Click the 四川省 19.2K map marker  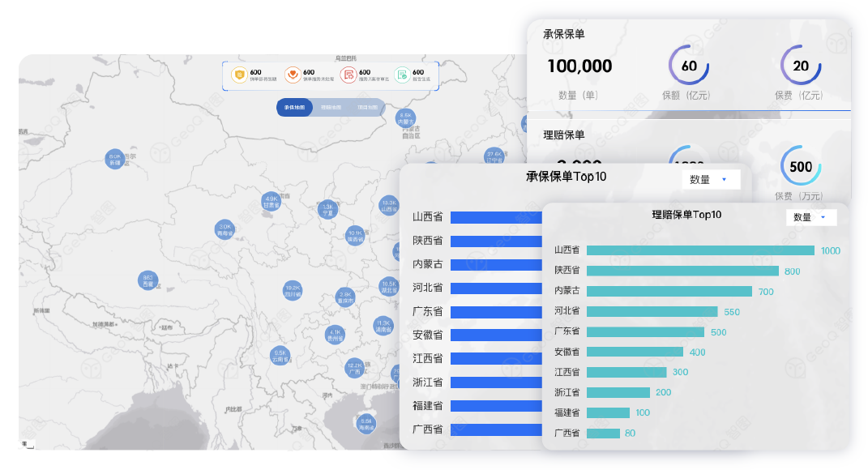pos(293,290)
